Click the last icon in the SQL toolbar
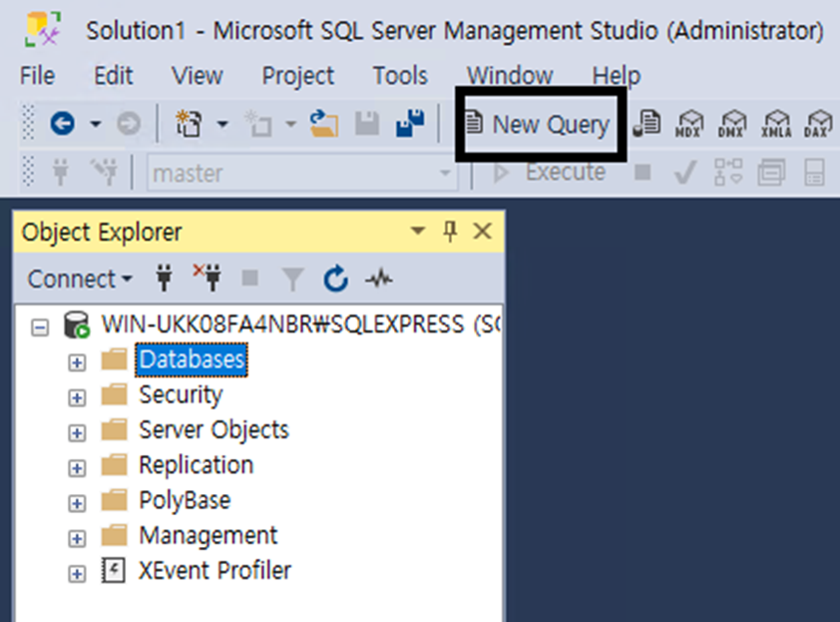This screenshot has height=622, width=840. click(814, 172)
